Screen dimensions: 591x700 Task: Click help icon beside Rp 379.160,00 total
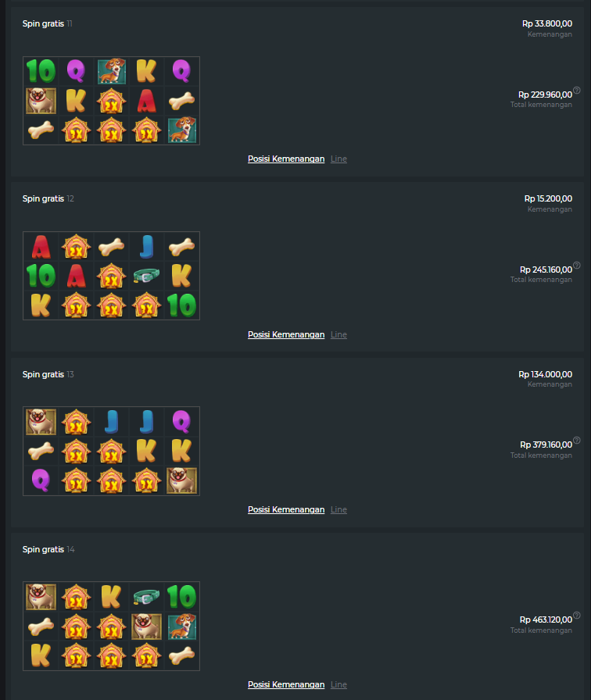coord(577,440)
